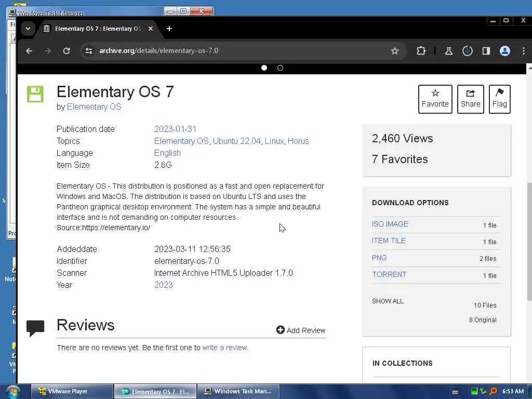
Task: Click the system tray clock 6:53 AM
Action: pyautogui.click(x=513, y=391)
